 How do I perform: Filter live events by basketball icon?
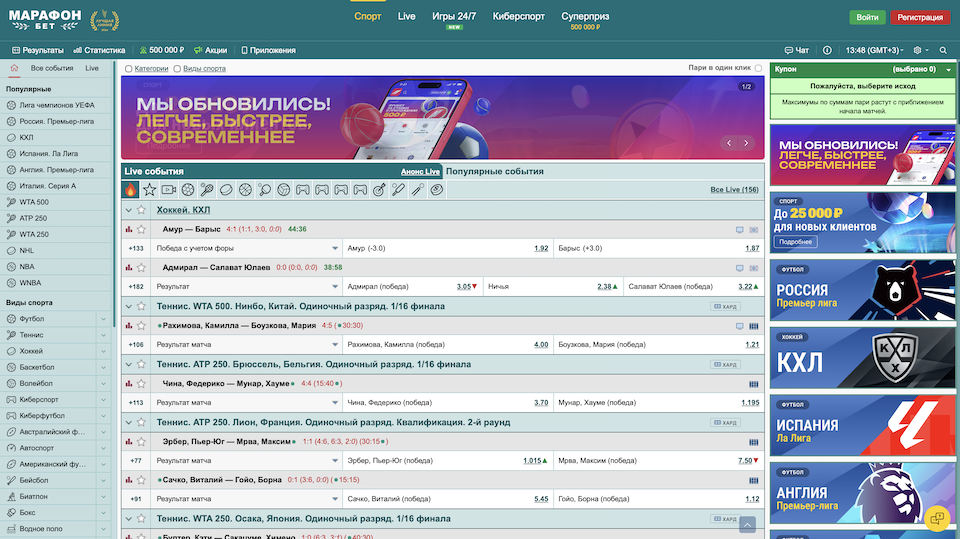(246, 190)
